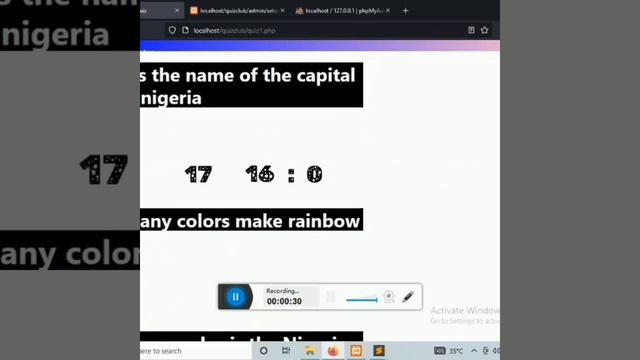
Task: Click the Windows taskbar search box
Action: [x=195, y=351]
